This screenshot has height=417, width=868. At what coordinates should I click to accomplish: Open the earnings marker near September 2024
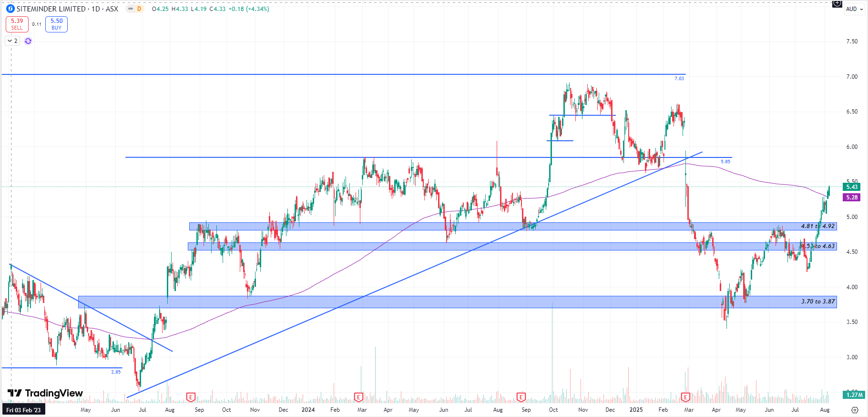pos(521,397)
